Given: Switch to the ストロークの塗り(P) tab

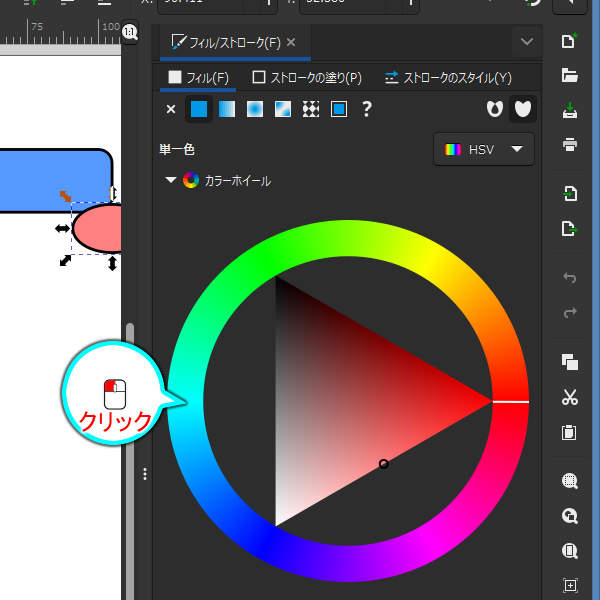Looking at the screenshot, I should click(307, 78).
